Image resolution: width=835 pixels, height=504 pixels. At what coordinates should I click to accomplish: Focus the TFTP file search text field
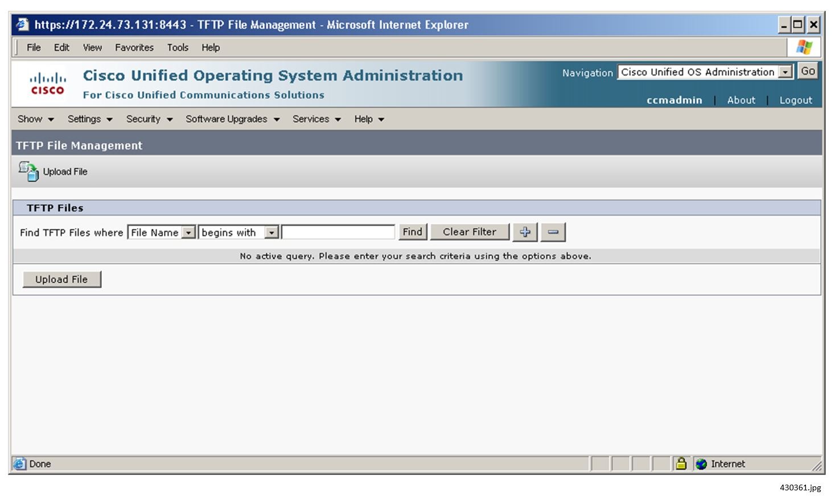coord(338,232)
